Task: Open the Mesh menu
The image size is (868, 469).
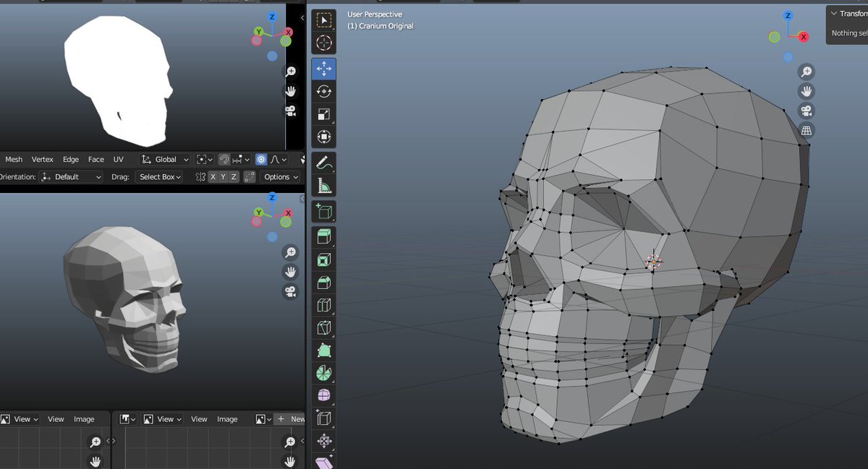Action: pos(14,160)
